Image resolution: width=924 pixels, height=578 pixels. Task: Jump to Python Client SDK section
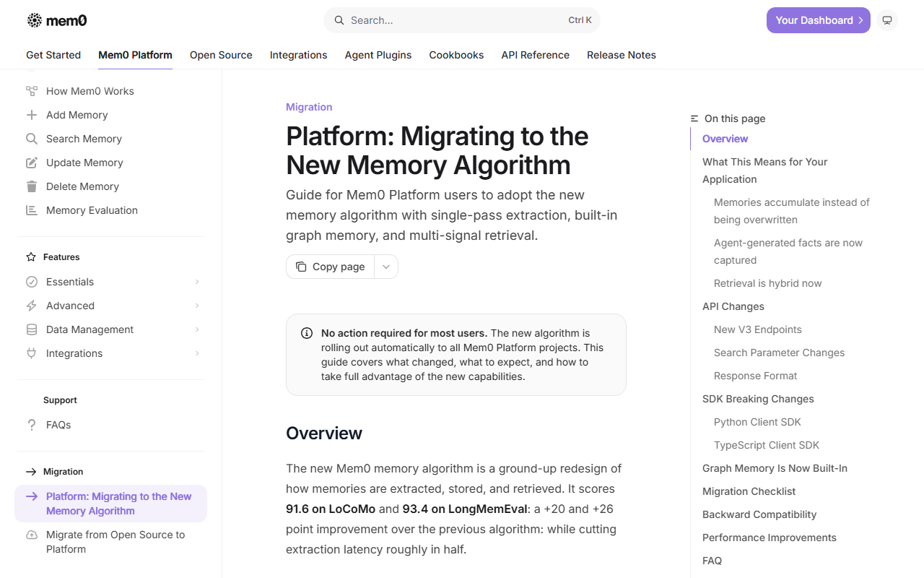coord(757,422)
